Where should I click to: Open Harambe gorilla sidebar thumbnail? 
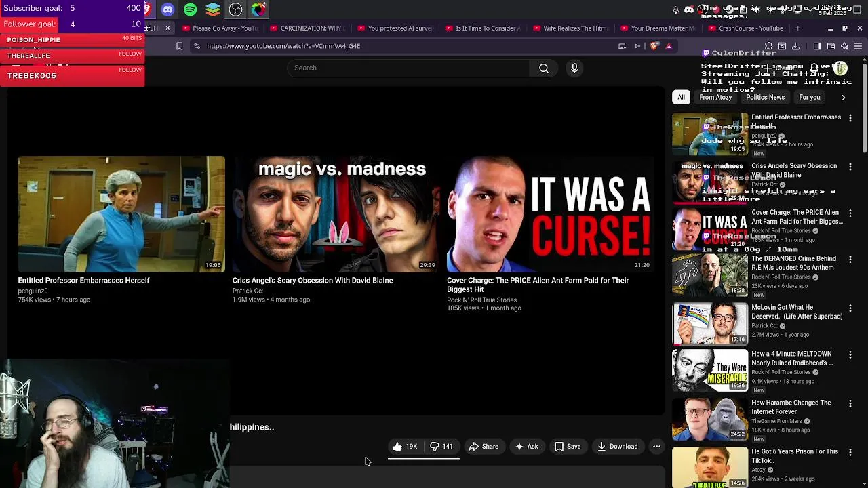click(710, 419)
